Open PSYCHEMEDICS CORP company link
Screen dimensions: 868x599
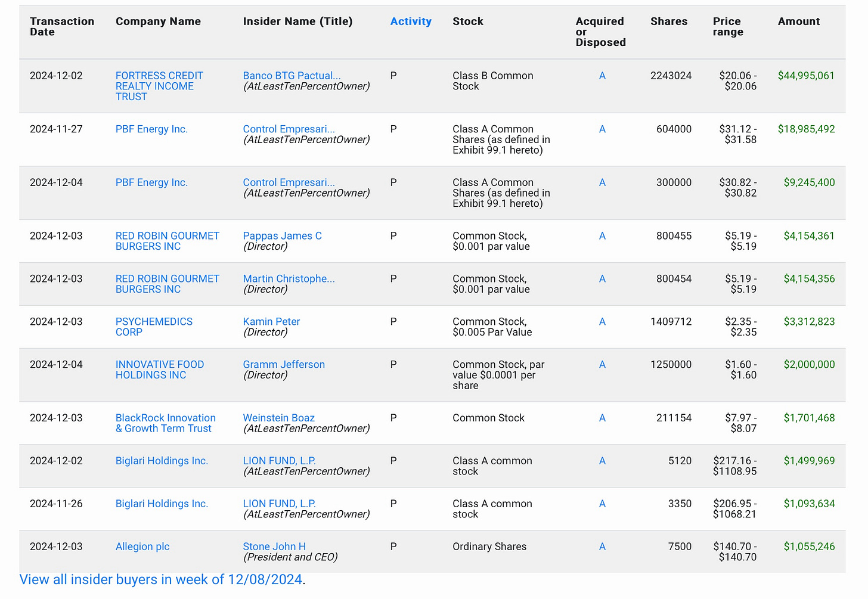pyautogui.click(x=154, y=327)
